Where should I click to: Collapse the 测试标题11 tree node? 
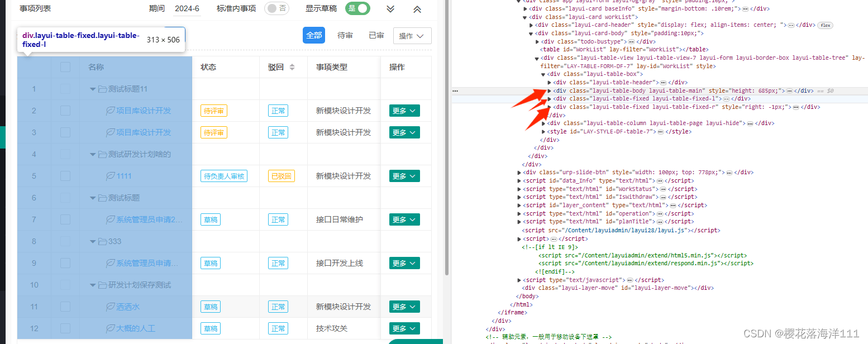coord(92,88)
